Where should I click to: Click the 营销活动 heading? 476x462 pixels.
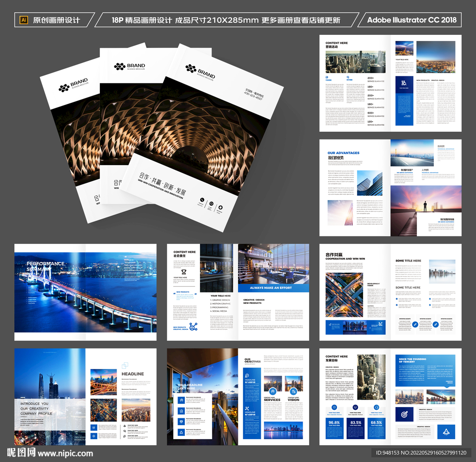point(331,47)
